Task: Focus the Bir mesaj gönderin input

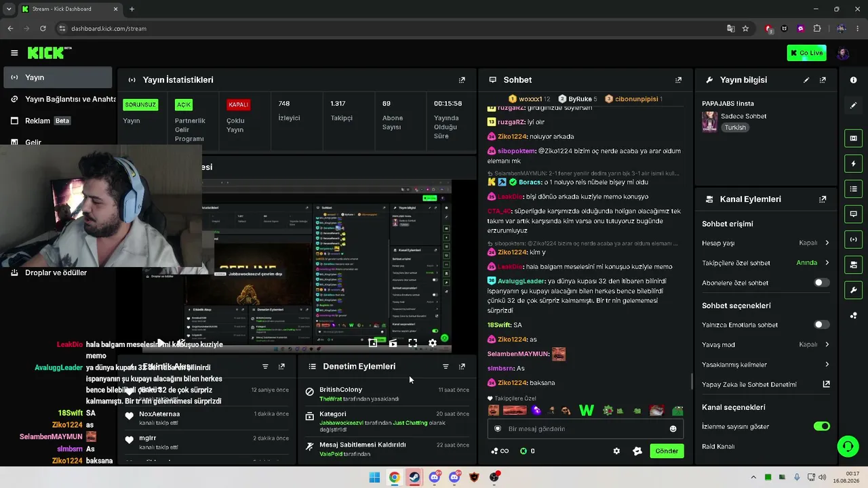Action: click(585, 428)
